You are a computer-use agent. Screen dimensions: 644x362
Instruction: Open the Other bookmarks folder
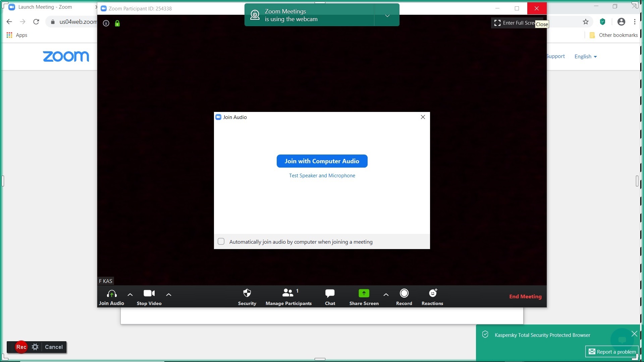pyautogui.click(x=613, y=35)
